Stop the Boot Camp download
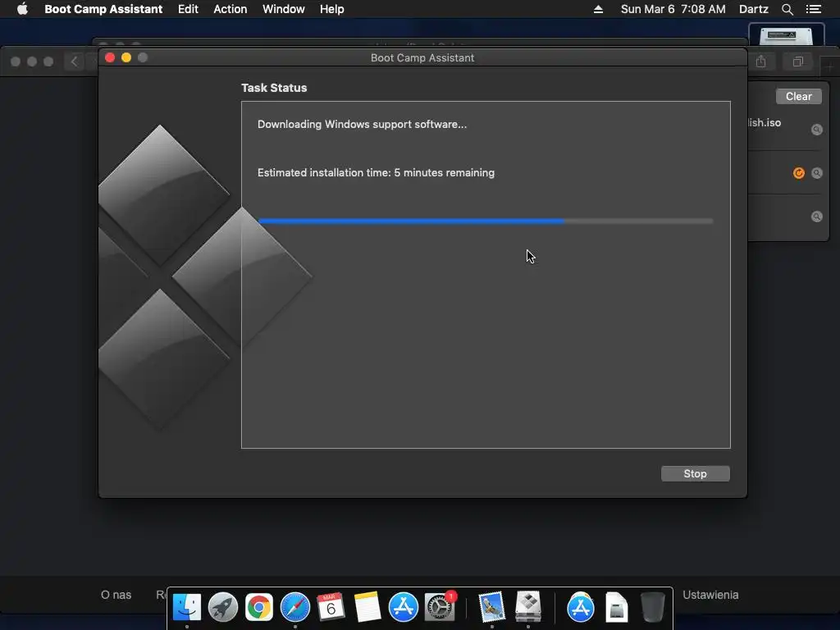The height and width of the screenshot is (630, 840). (695, 473)
